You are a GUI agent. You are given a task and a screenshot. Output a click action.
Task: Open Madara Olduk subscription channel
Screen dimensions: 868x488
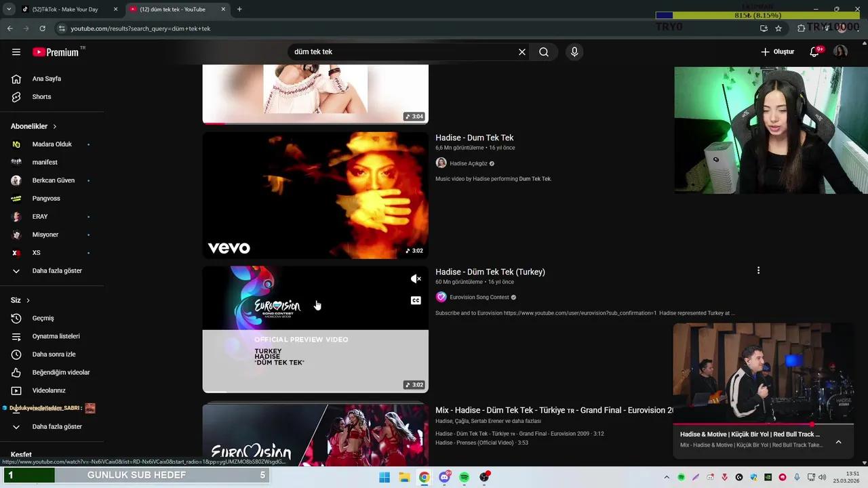pyautogui.click(x=52, y=144)
